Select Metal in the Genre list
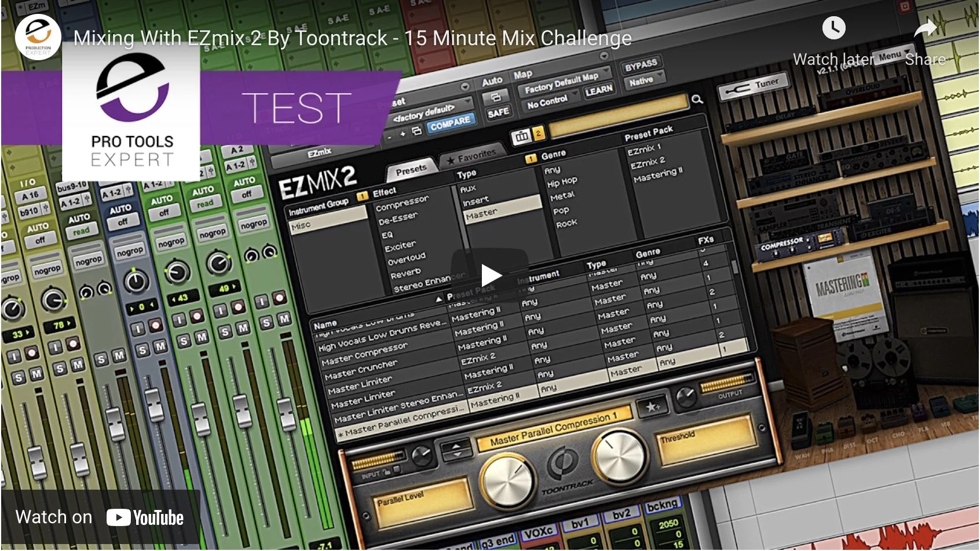 click(x=562, y=196)
